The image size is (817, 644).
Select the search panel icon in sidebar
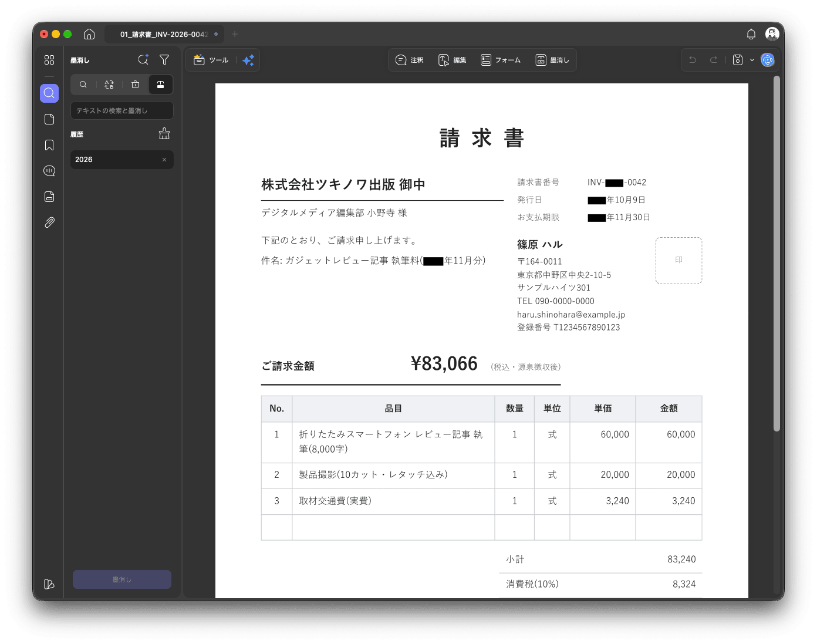pos(49,93)
